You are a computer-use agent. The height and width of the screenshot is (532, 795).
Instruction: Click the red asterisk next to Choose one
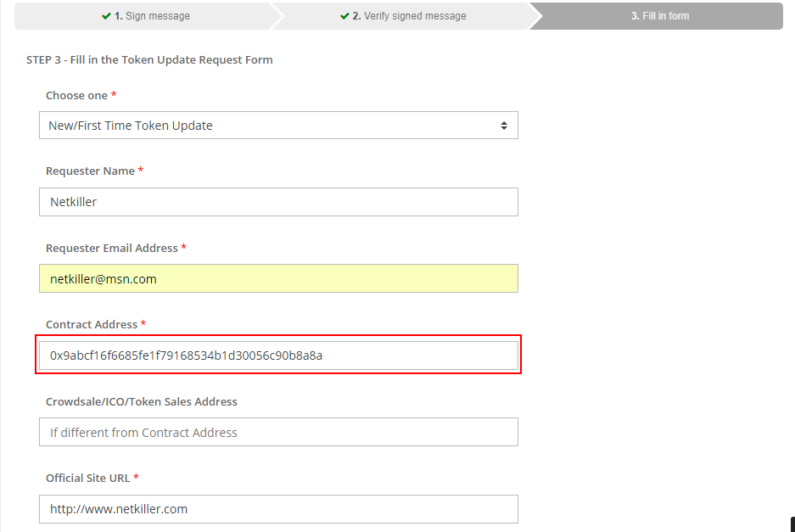pos(114,94)
